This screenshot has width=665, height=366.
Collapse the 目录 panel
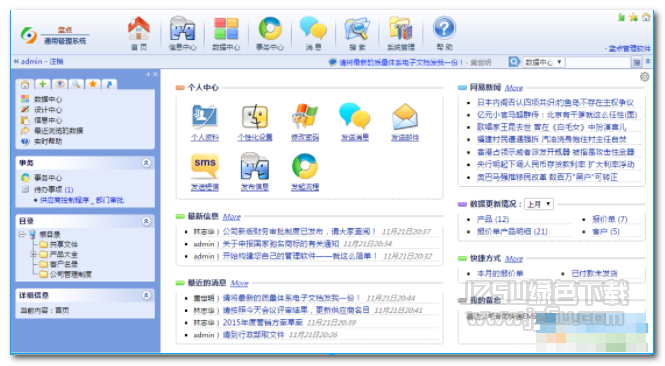(146, 221)
